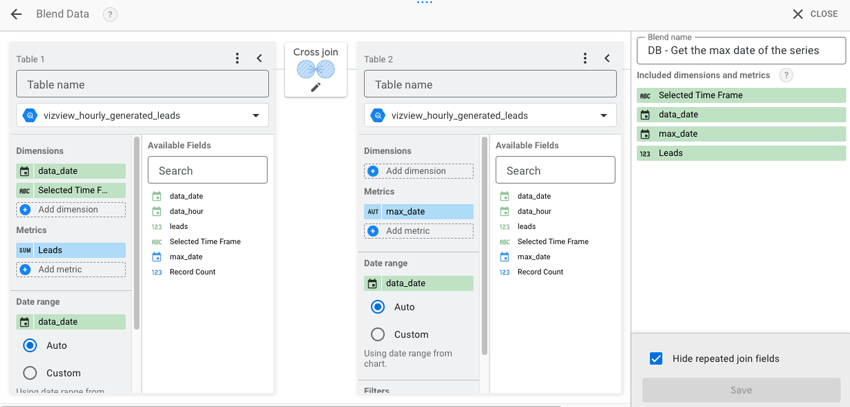This screenshot has height=407, width=850.
Task: Click Table 1 date range data_date chip
Action: pos(71,322)
